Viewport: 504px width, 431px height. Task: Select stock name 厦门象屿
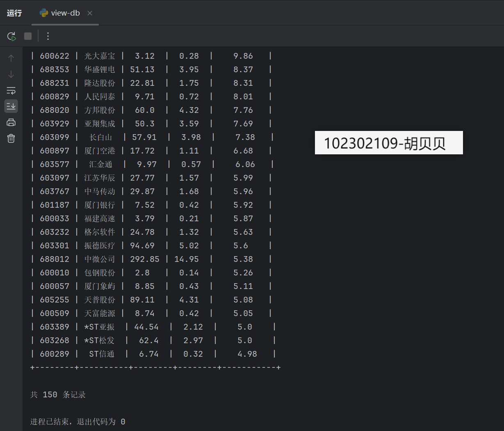pyautogui.click(x=100, y=286)
